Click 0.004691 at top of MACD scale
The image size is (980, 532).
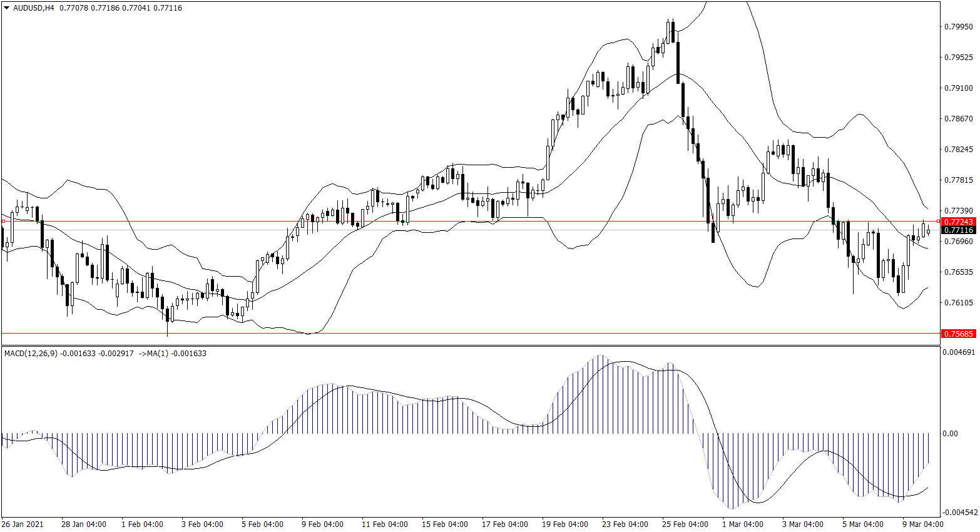click(958, 352)
